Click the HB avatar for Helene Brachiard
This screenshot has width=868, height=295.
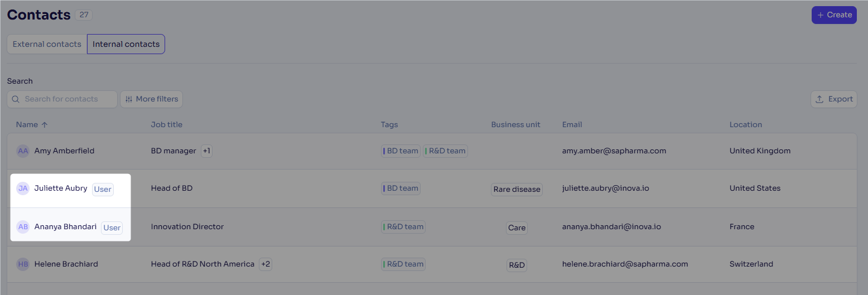(23, 264)
